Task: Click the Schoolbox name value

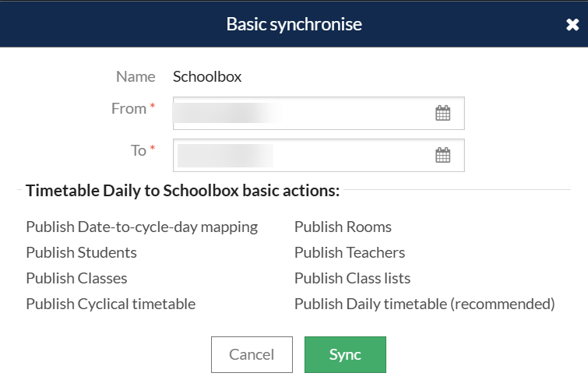Action: 207,76
